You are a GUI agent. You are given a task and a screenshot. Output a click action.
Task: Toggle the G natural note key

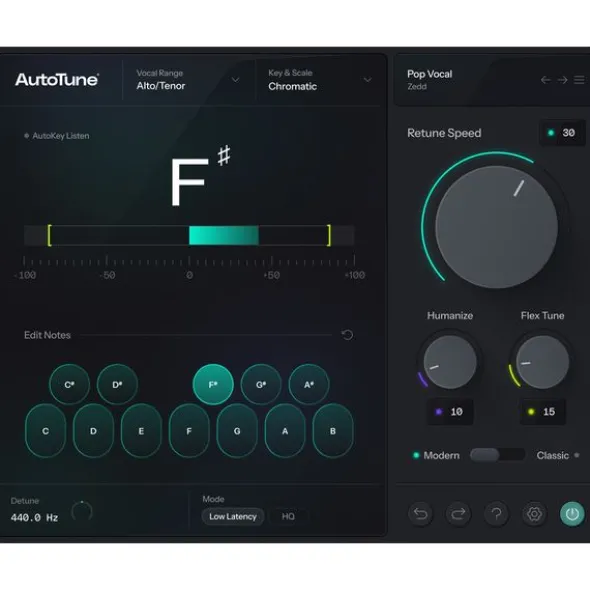pos(237,431)
